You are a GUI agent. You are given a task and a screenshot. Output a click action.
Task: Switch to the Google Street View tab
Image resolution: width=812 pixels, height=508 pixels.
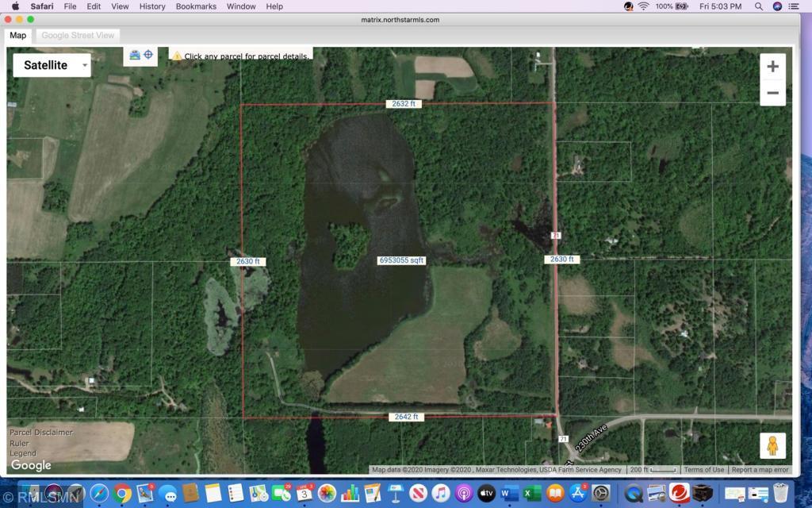[x=78, y=35]
